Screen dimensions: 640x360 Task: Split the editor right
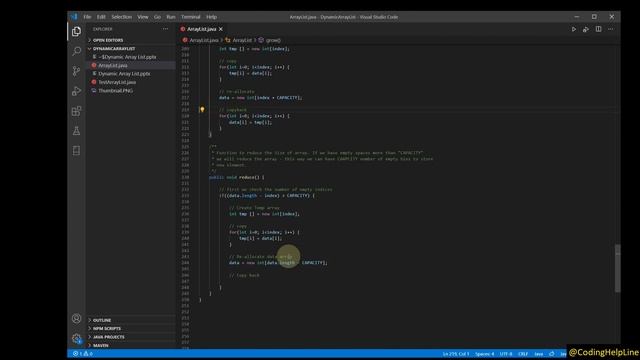point(598,29)
